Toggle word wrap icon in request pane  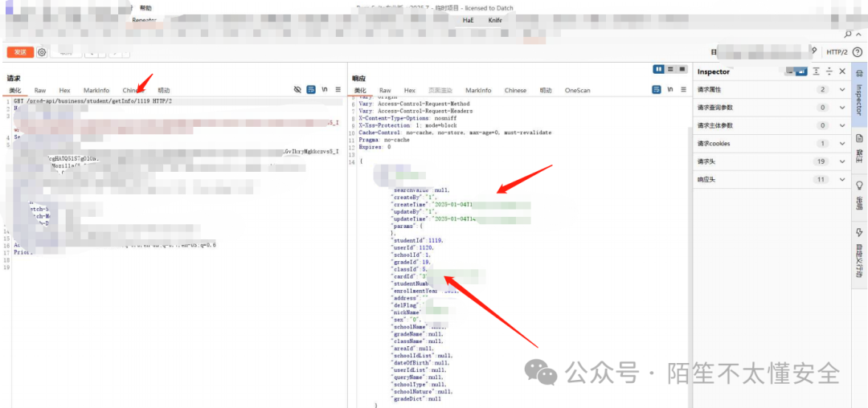[x=311, y=90]
